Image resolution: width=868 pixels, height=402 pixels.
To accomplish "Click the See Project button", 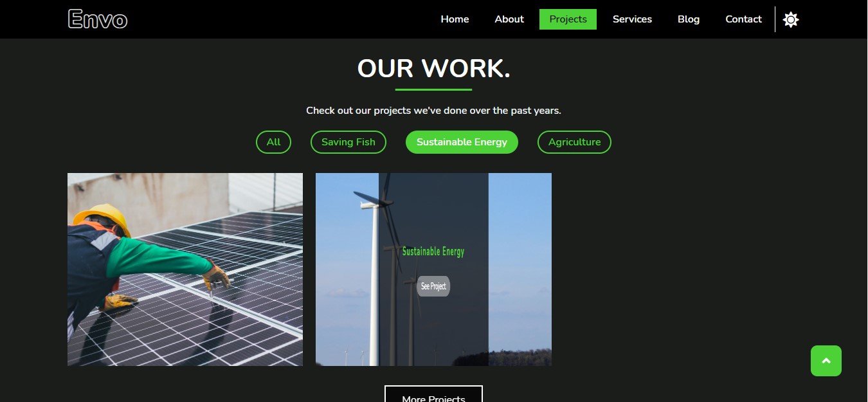I will [x=433, y=286].
